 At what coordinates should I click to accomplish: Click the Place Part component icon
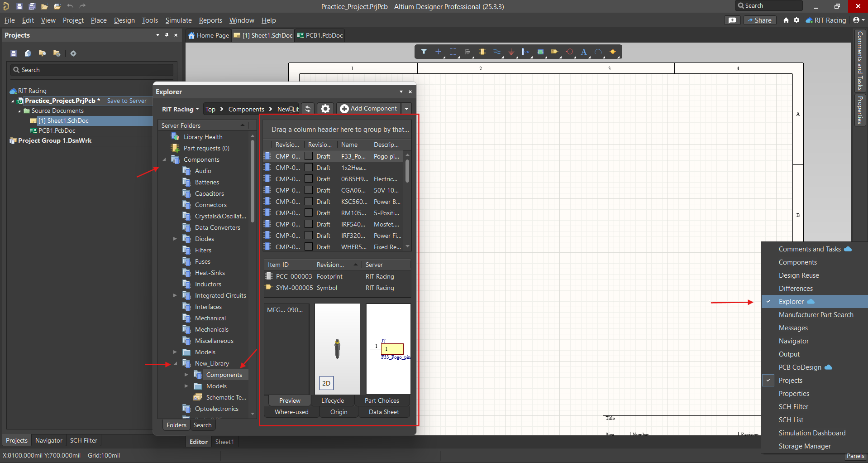pos(482,52)
